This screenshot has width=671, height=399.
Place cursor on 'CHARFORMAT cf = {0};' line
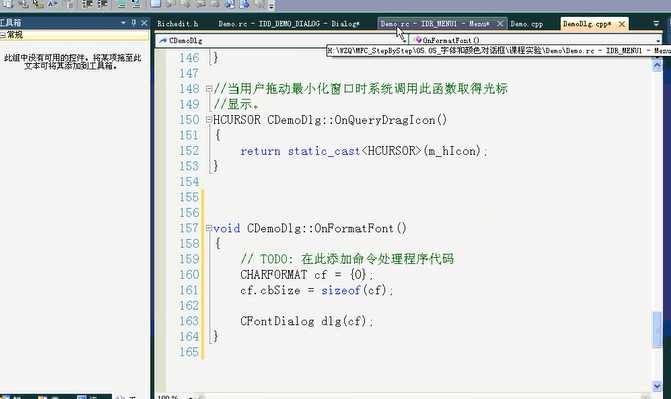click(307, 274)
